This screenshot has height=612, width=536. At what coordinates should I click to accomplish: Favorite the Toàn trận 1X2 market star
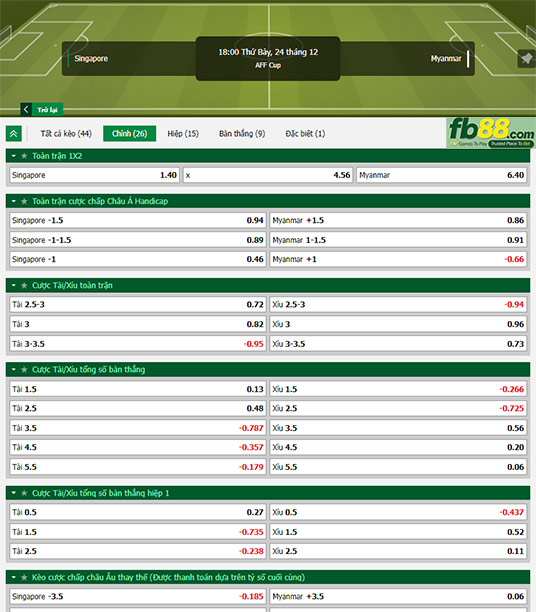(x=24, y=156)
